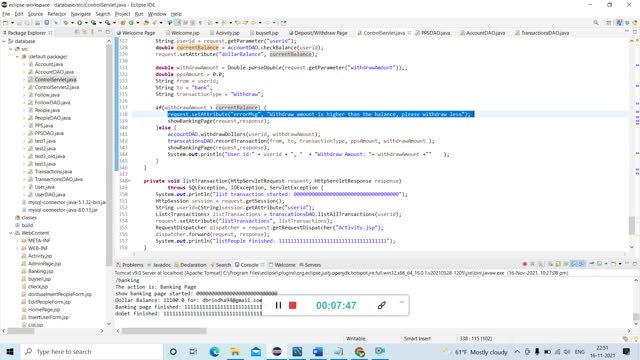Open the File menu

(x=6, y=14)
